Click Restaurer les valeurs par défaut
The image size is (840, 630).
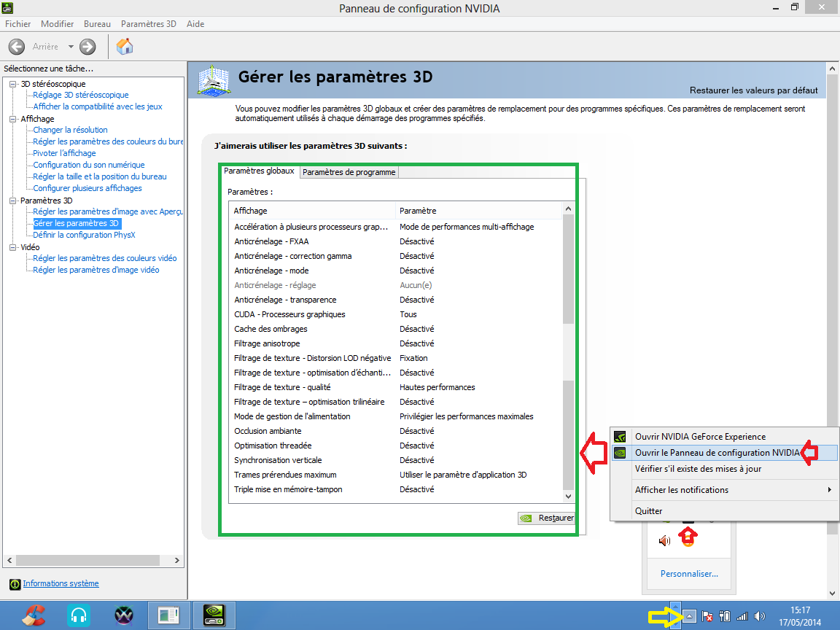coord(754,90)
